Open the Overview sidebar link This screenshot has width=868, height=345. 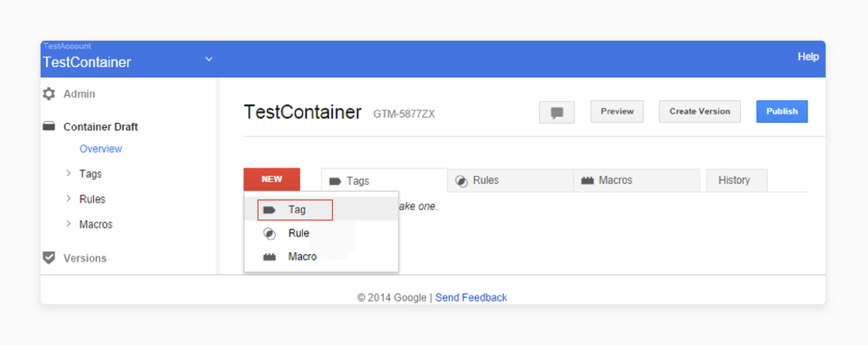(100, 149)
